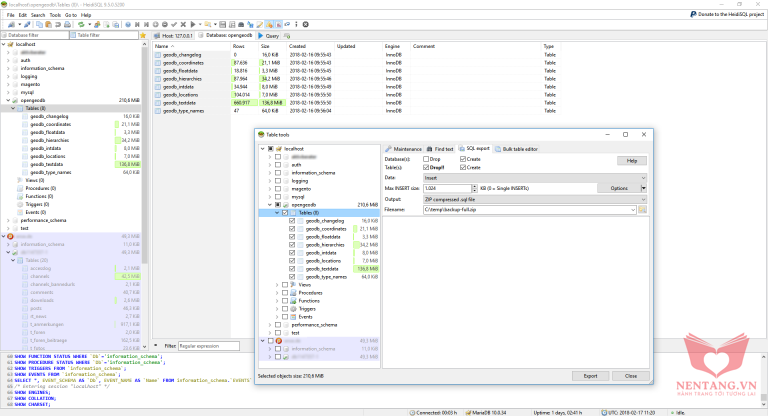Expand the Views node in Table tools tree

tap(277, 284)
